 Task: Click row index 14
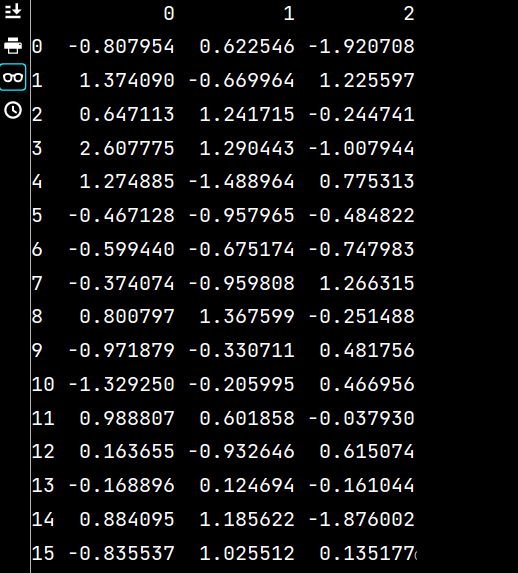(43, 520)
